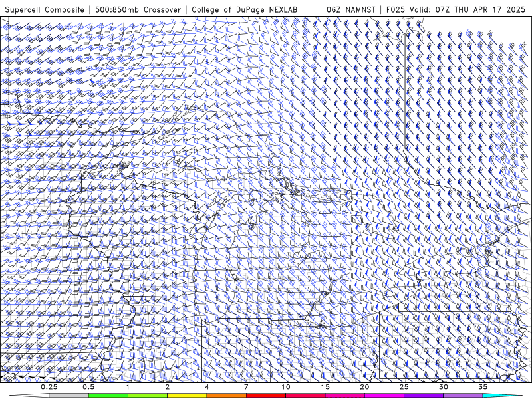This screenshot has width=532, height=399.
Task: Select the lavender 30–35 color bar segment
Action: 463,396
